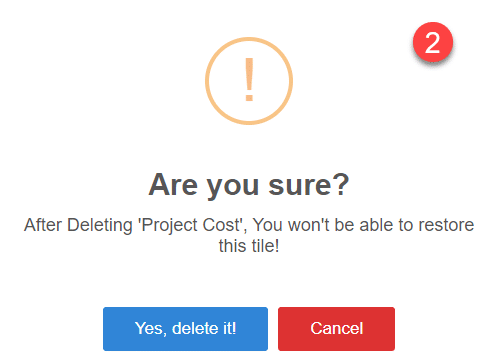Click the 'Project Cost' tile name in the message

point(191,225)
